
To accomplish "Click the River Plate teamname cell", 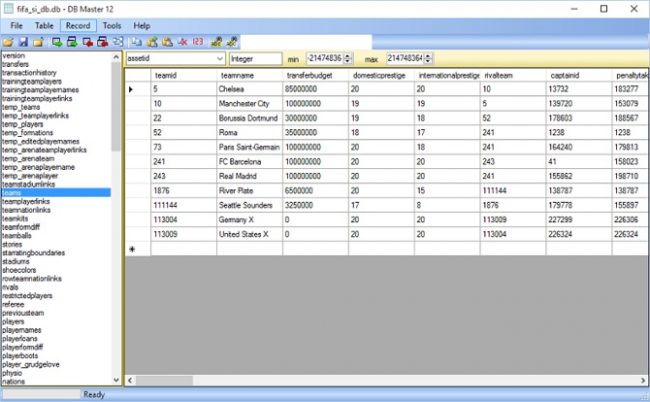I will click(x=250, y=191).
